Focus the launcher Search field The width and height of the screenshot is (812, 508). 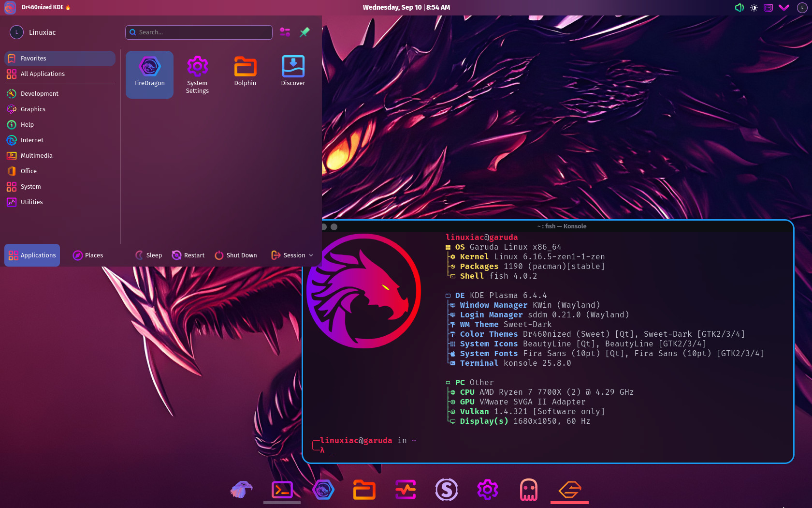pos(199,32)
